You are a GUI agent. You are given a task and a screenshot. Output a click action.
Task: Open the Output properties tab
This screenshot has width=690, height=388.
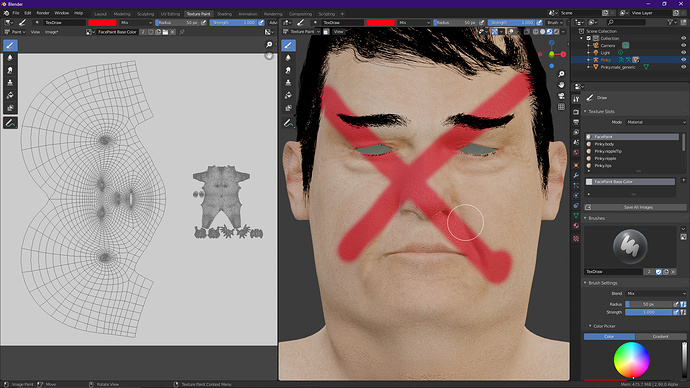[576, 122]
